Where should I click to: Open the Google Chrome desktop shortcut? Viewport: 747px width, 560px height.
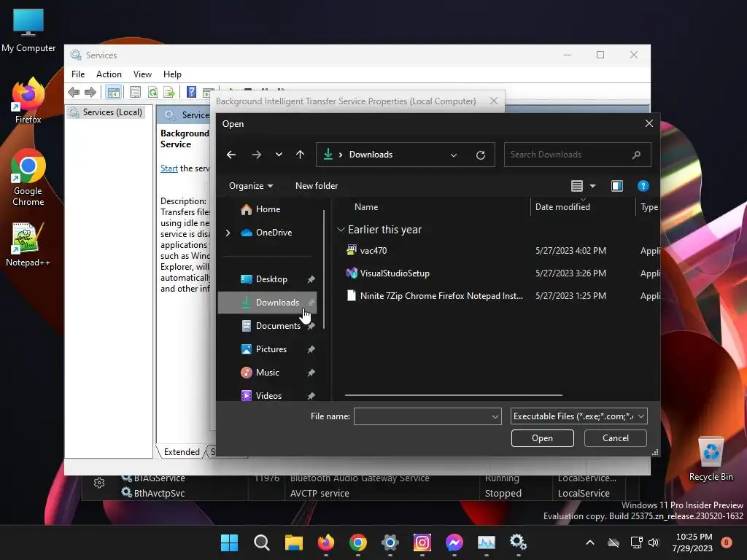28,177
